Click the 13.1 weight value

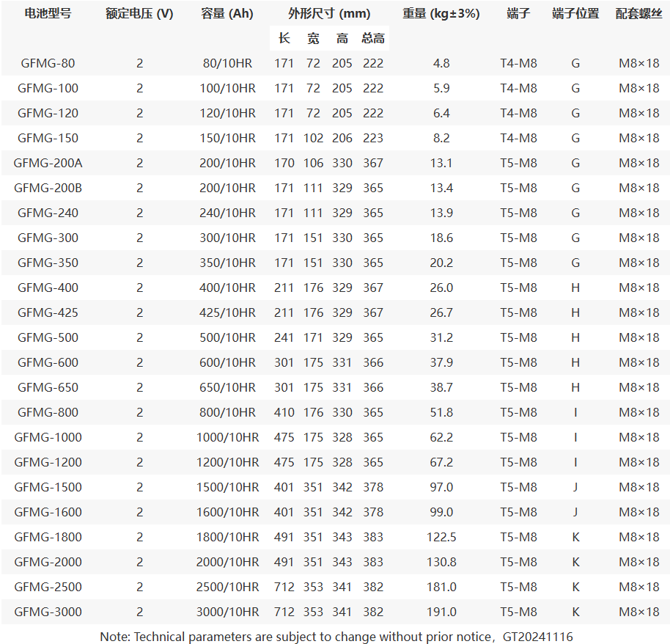[x=441, y=163]
